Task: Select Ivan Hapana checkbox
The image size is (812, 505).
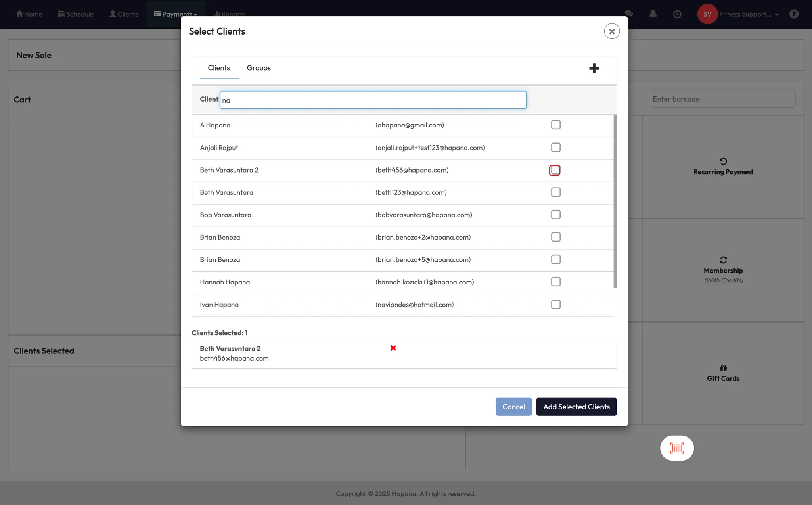Action: (x=555, y=305)
